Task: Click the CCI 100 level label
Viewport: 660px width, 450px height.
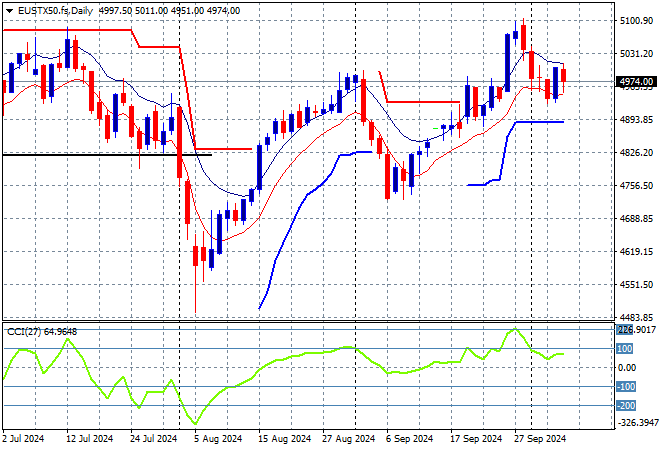Action: tap(625, 349)
